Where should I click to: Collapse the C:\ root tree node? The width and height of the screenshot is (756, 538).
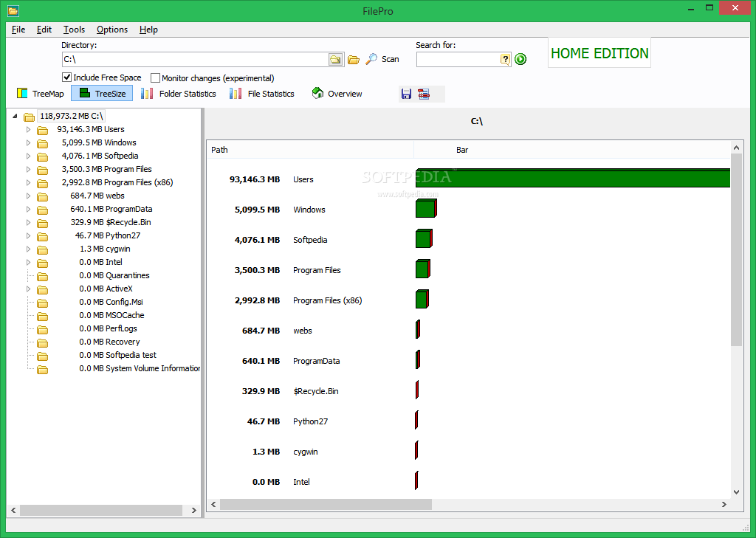(15, 116)
